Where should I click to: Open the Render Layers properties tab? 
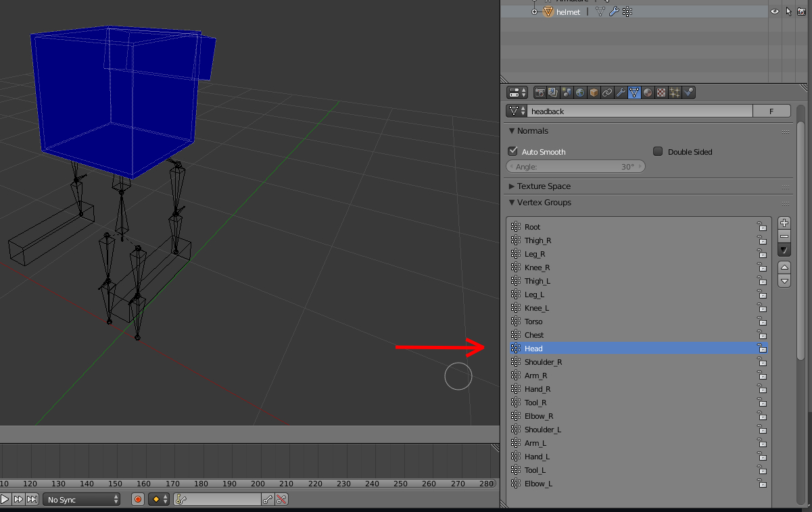tap(553, 93)
